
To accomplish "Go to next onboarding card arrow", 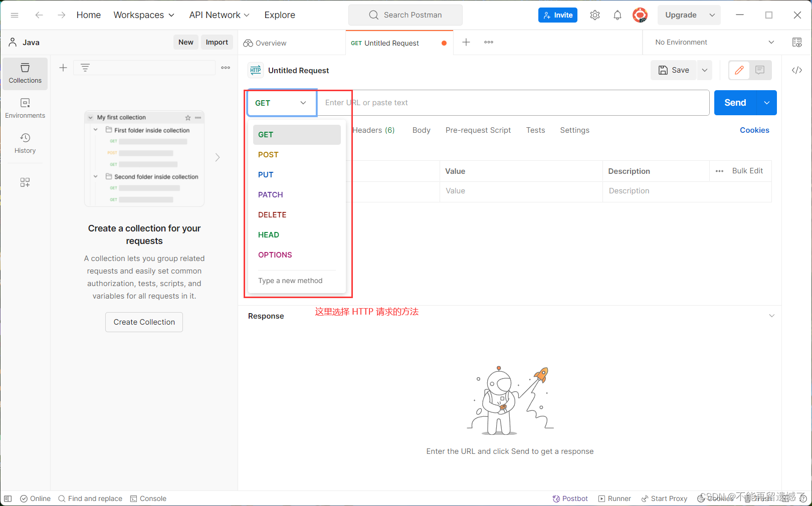I will coord(218,157).
